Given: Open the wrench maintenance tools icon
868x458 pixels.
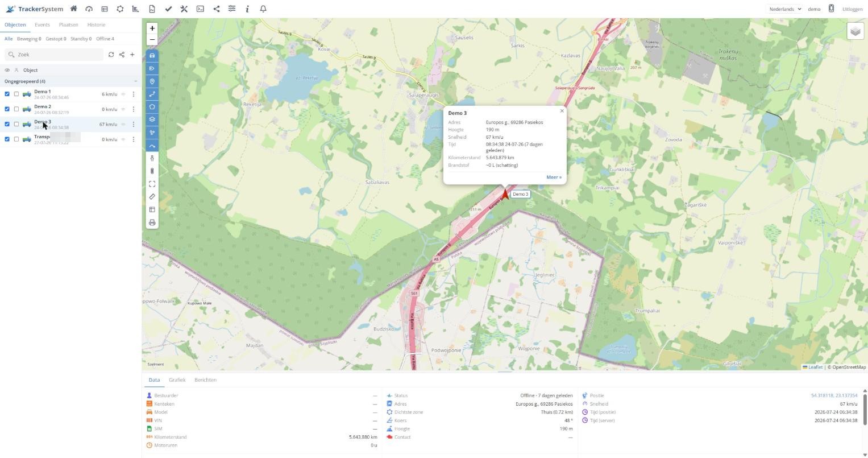Looking at the screenshot, I should (x=184, y=9).
